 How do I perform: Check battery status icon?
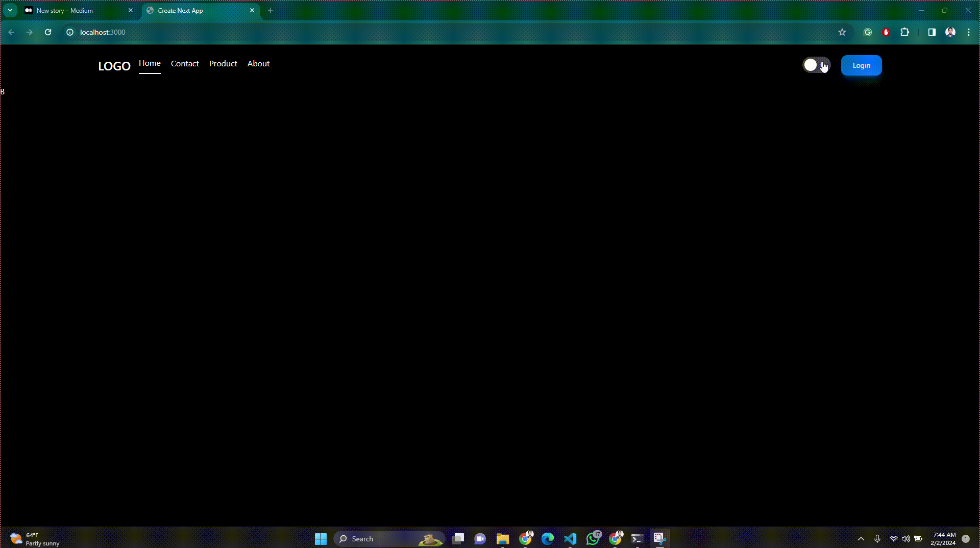(x=918, y=539)
